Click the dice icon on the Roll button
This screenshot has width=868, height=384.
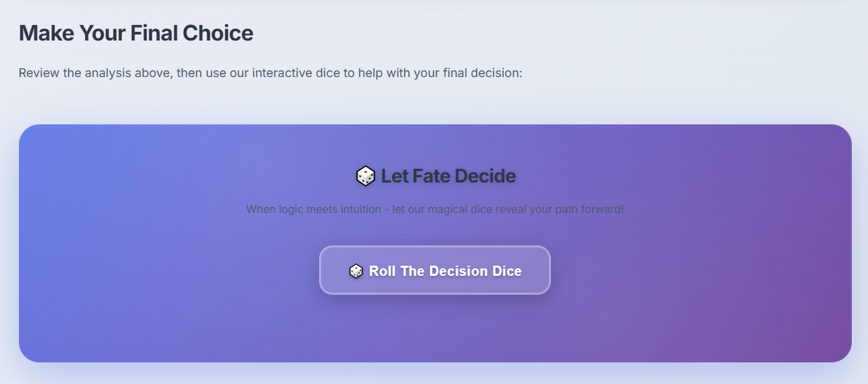click(356, 271)
